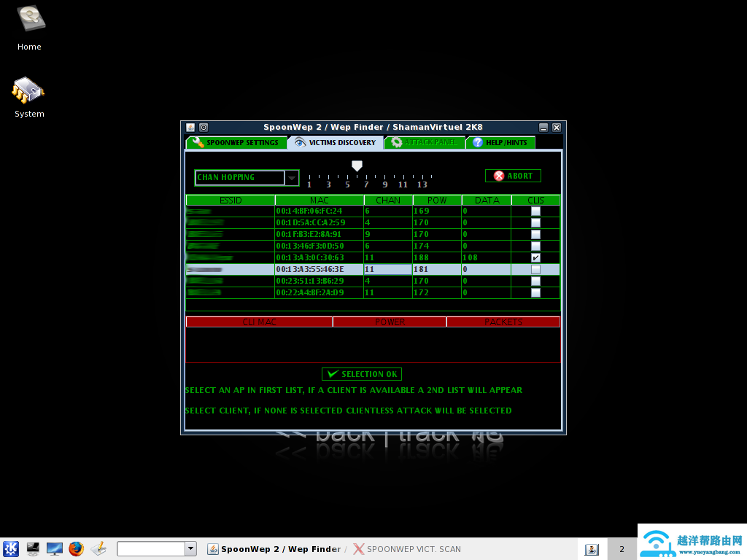Sort by the MAC column header
The width and height of the screenshot is (747, 560).
(320, 200)
